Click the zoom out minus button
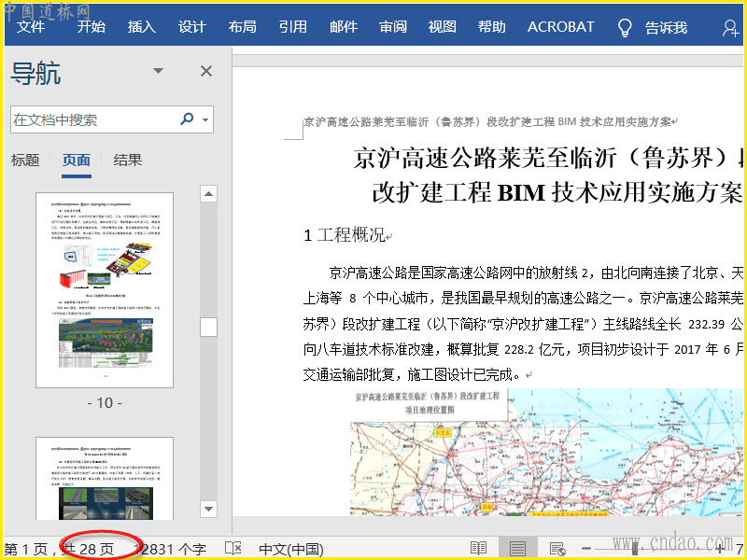 [x=587, y=549]
